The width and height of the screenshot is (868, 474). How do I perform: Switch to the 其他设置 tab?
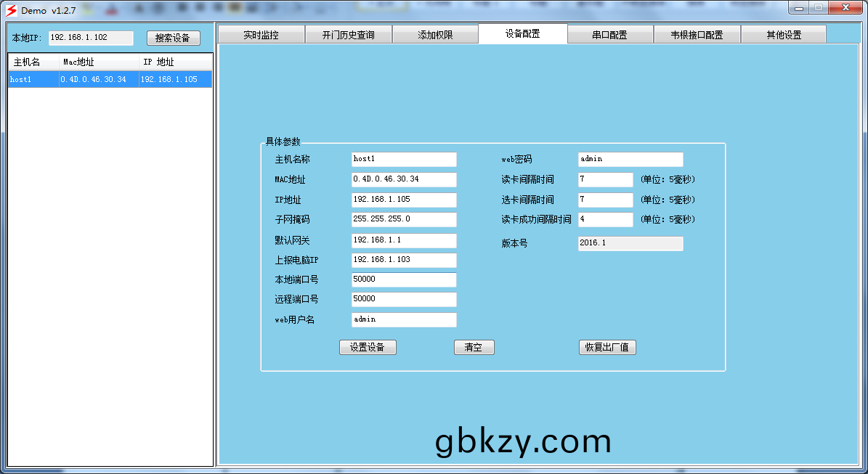[x=783, y=35]
